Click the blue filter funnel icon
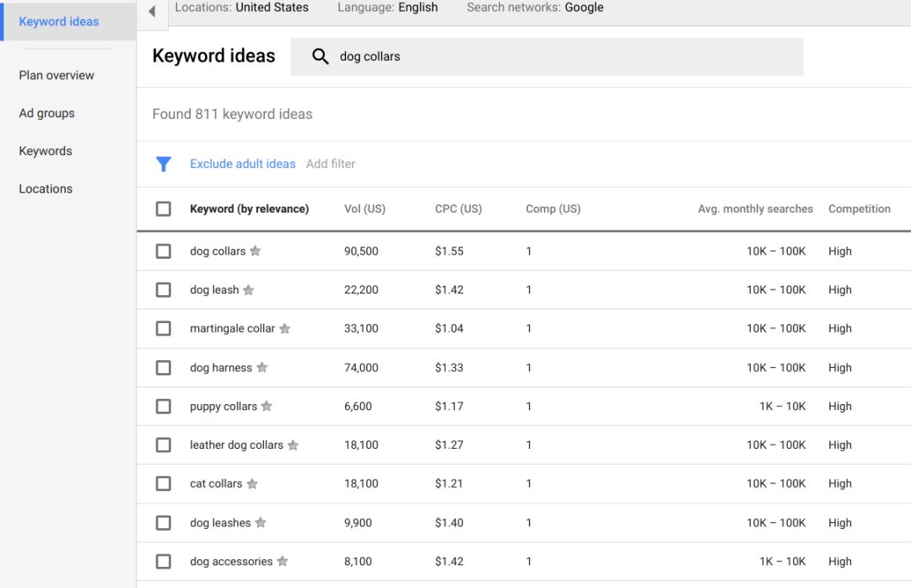Image resolution: width=911 pixels, height=588 pixels. tap(164, 165)
